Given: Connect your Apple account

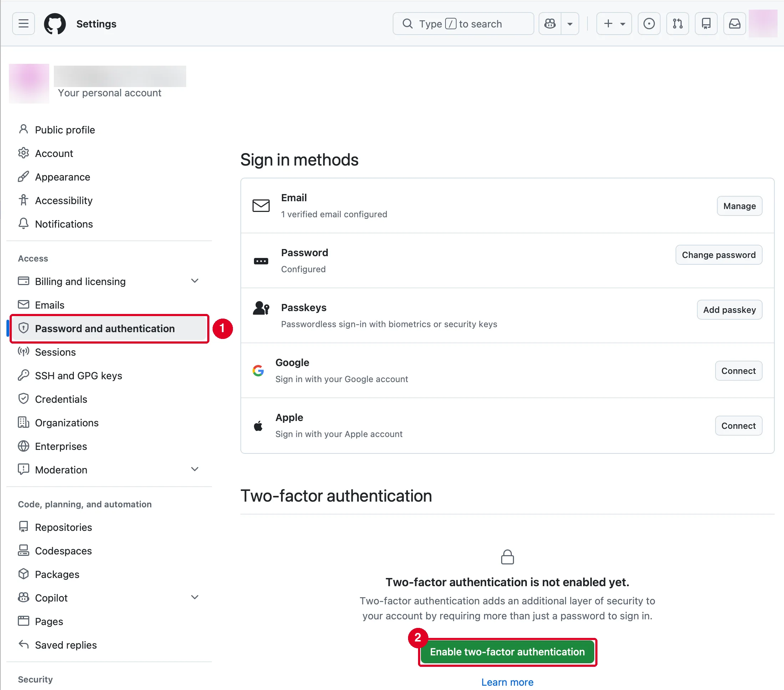Looking at the screenshot, I should tap(738, 426).
